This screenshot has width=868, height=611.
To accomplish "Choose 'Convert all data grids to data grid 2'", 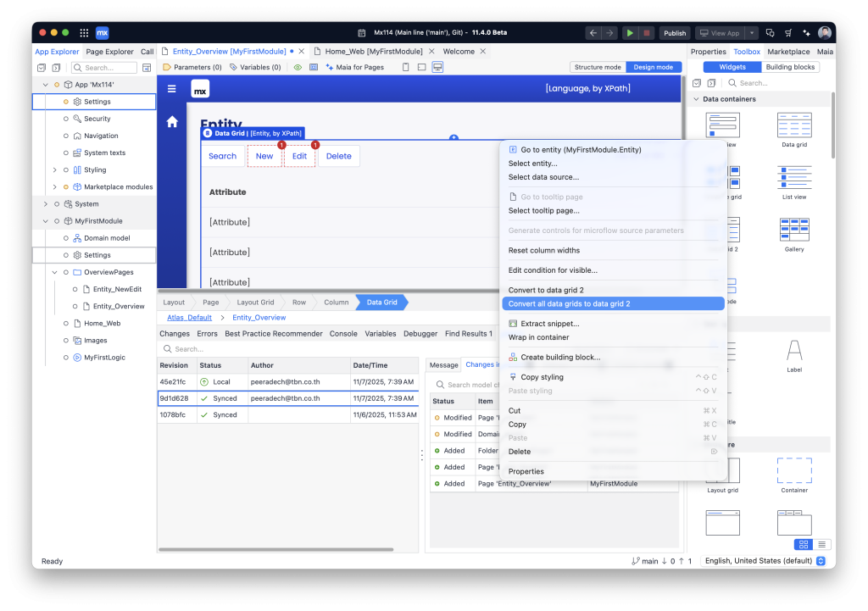I will click(569, 303).
